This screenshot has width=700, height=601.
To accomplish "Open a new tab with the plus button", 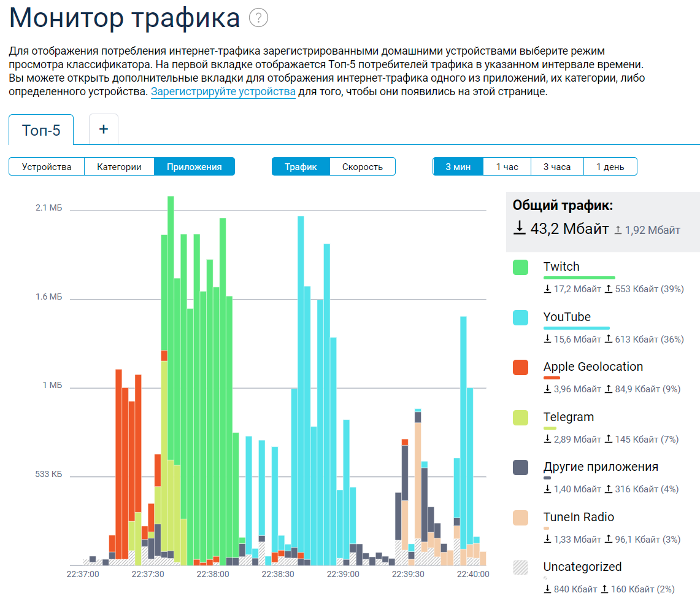I will click(x=103, y=128).
